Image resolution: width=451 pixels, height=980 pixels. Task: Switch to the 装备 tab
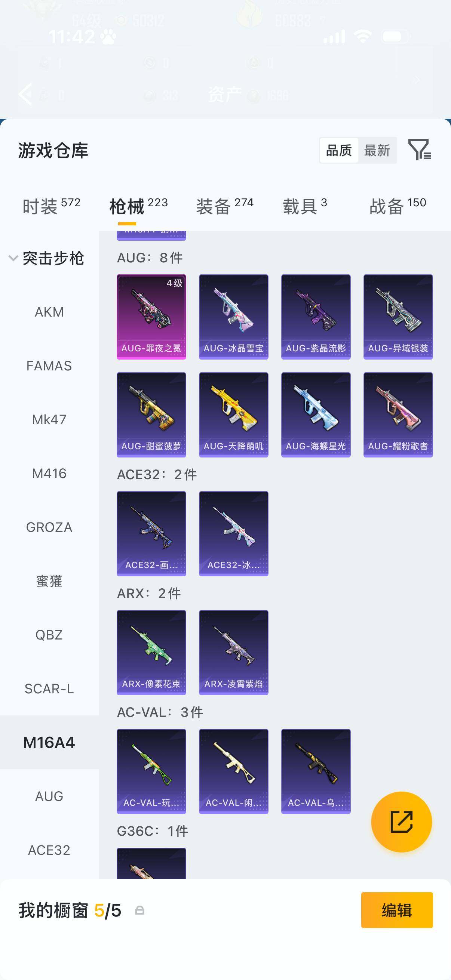tap(224, 206)
